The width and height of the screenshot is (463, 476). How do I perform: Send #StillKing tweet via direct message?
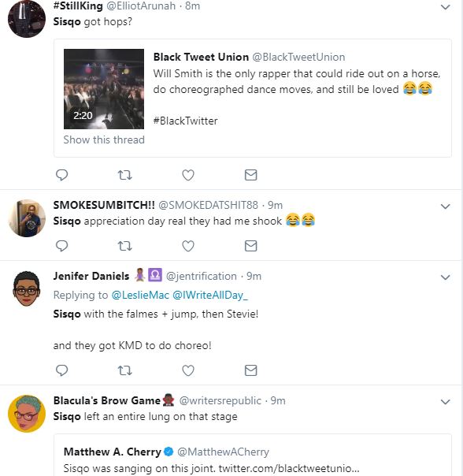pos(250,175)
